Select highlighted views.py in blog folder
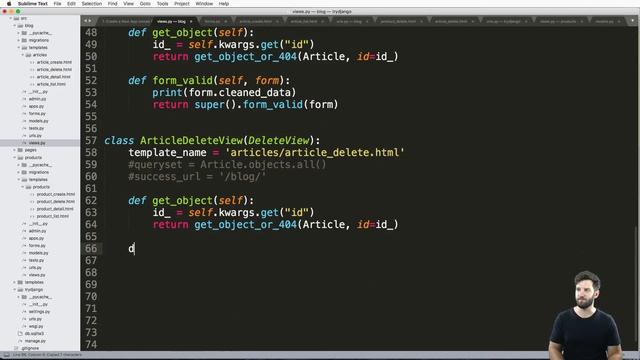Viewport: 640px width, 360px height. click(40, 143)
